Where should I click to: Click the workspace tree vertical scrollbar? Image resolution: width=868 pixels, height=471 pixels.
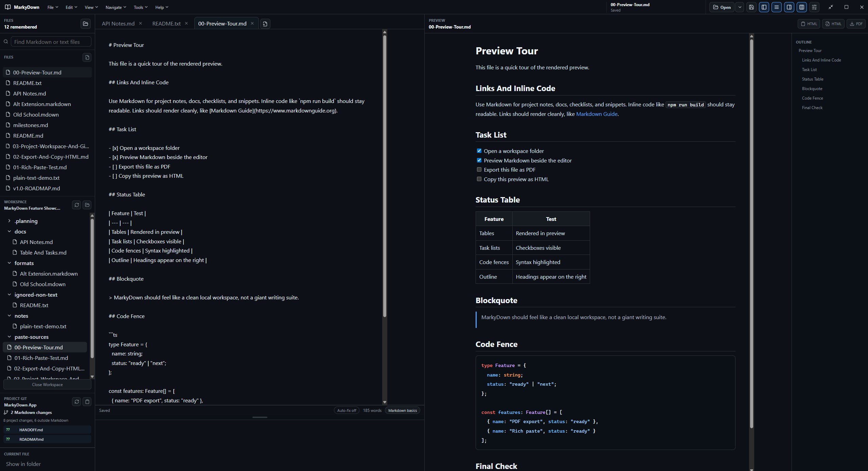click(x=92, y=288)
